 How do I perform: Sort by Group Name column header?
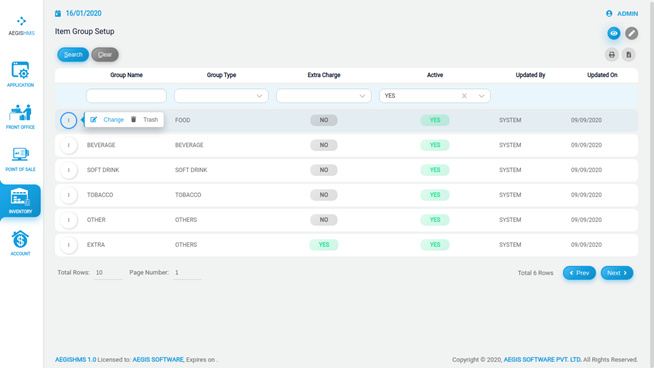pos(126,75)
